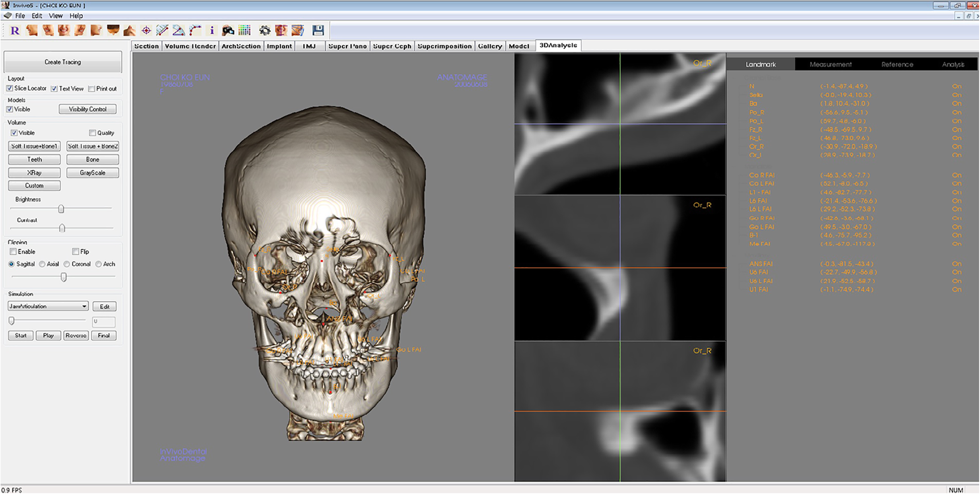This screenshot has width=980, height=494.
Task: Select the right profile face view icon
Action: point(96,31)
